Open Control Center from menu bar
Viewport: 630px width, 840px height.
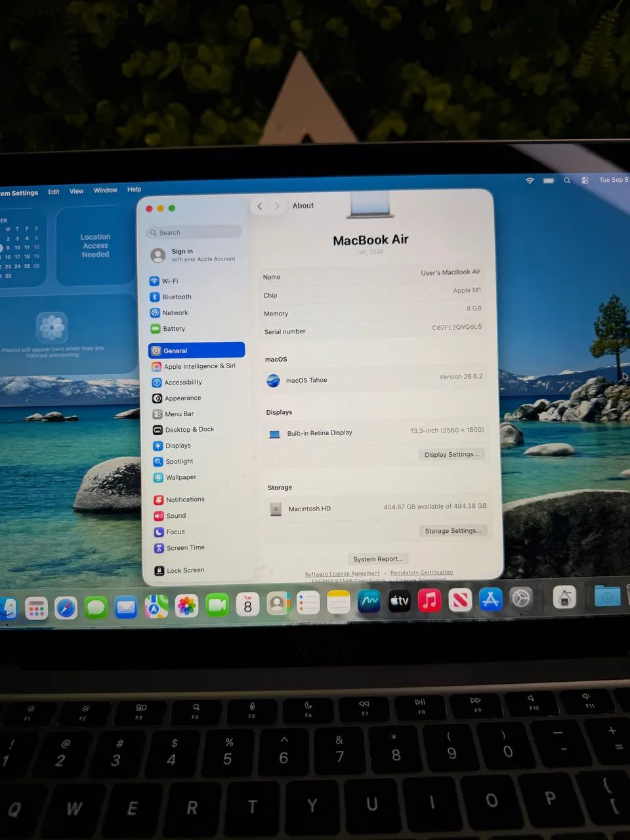tap(584, 180)
